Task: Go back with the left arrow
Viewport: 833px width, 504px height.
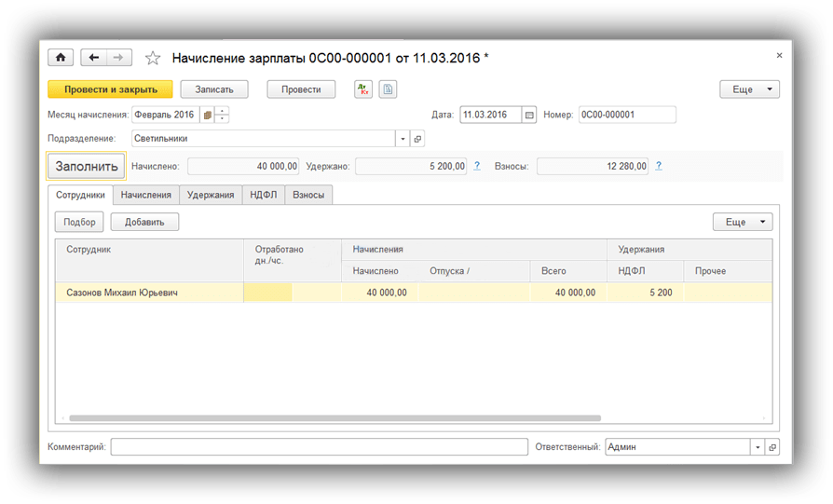Action: 93,58
